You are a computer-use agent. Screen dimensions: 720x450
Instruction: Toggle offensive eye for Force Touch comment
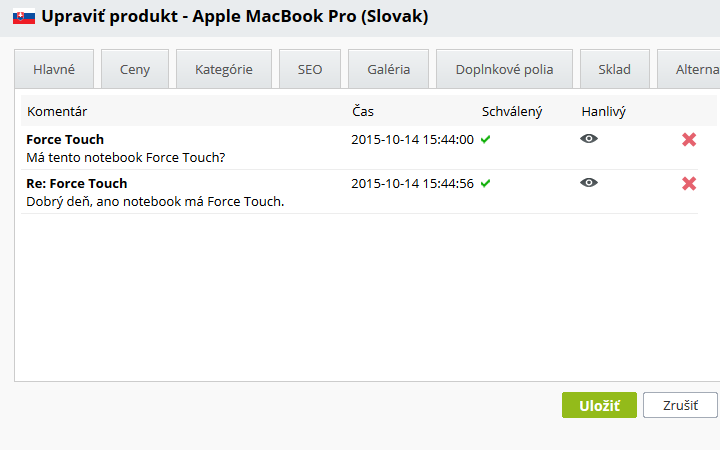pos(589,139)
